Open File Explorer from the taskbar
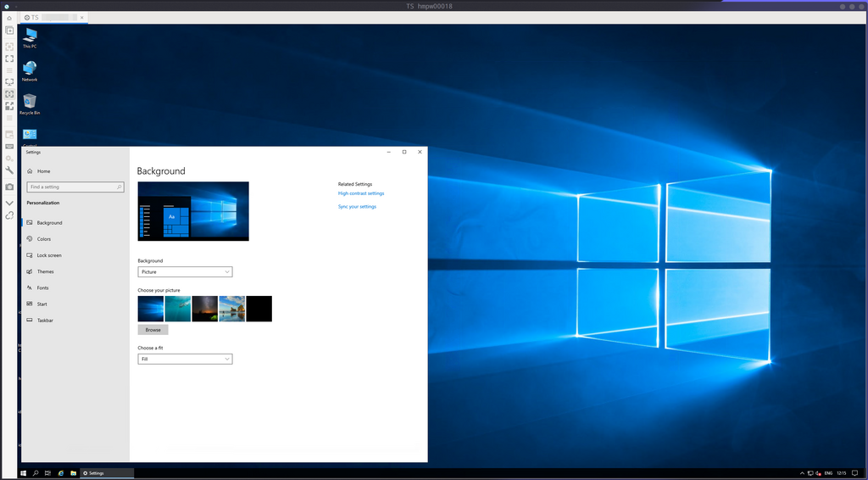Image resolution: width=868 pixels, height=480 pixels. [74, 472]
